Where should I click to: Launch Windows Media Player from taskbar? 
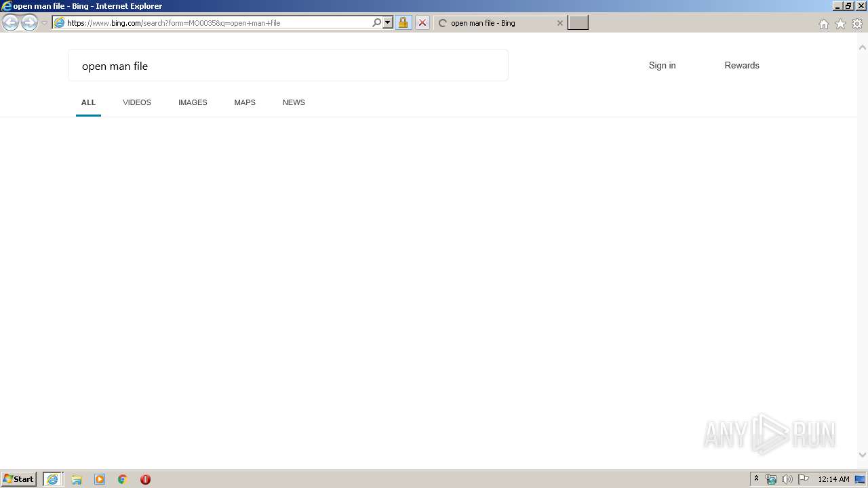pyautogui.click(x=100, y=479)
